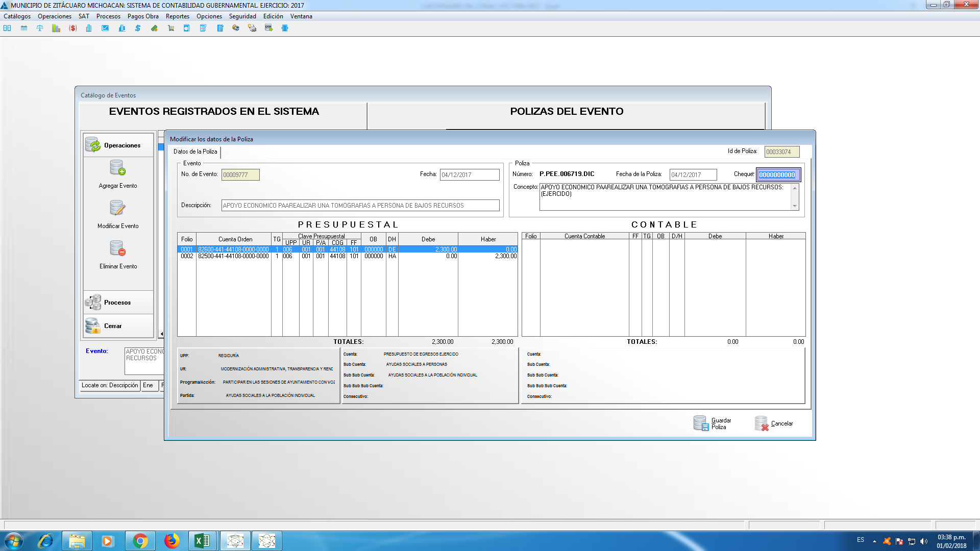Click the calendar toolbar icon
Screen dimensions: 980x551
pos(24,28)
